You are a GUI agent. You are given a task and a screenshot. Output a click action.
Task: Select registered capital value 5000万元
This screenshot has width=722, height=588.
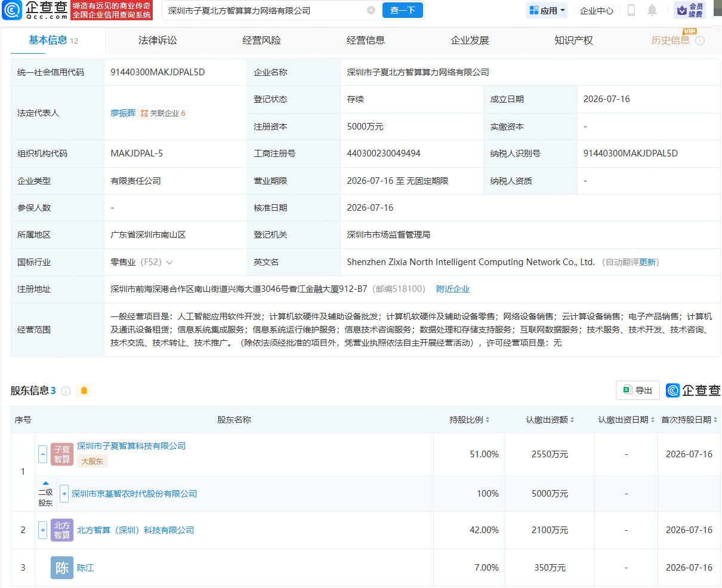365,127
